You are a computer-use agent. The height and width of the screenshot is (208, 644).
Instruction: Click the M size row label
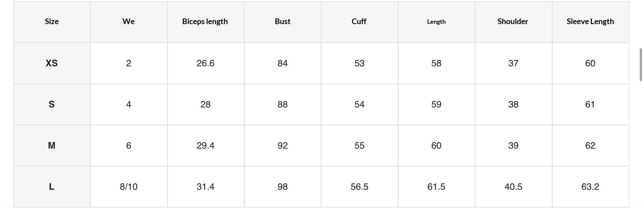(x=52, y=146)
